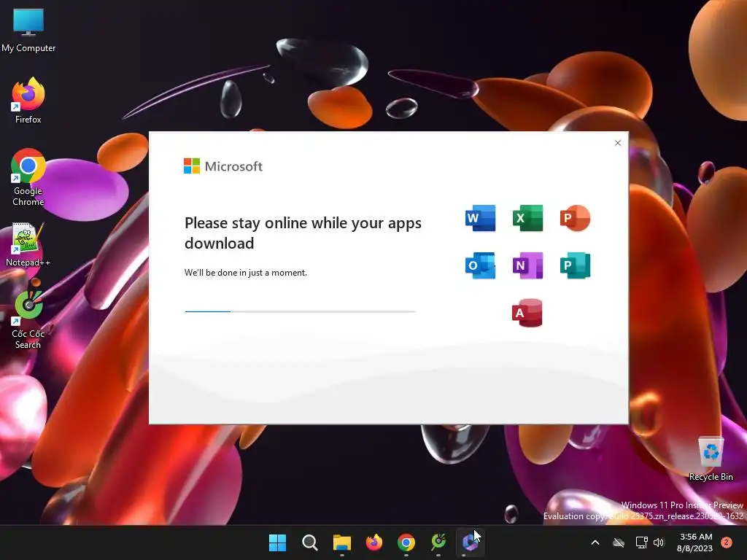This screenshot has height=560, width=747.
Task: Select the Google Chrome desktop shortcut
Action: coord(28,176)
